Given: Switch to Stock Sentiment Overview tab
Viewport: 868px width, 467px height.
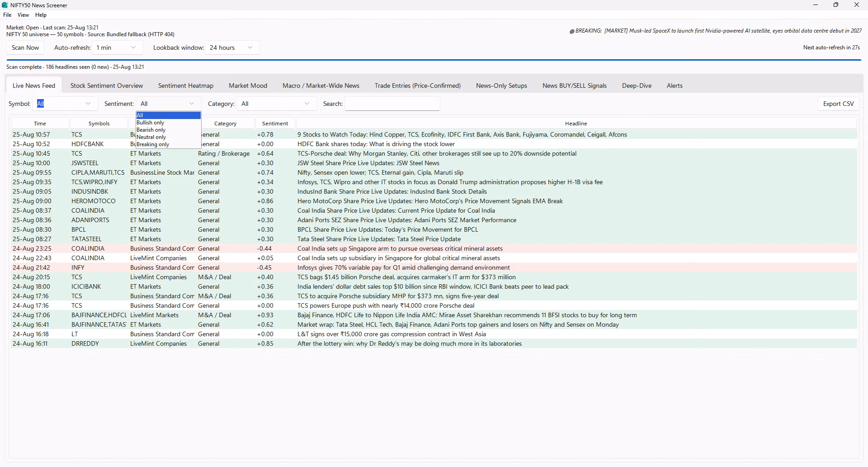Looking at the screenshot, I should [107, 86].
